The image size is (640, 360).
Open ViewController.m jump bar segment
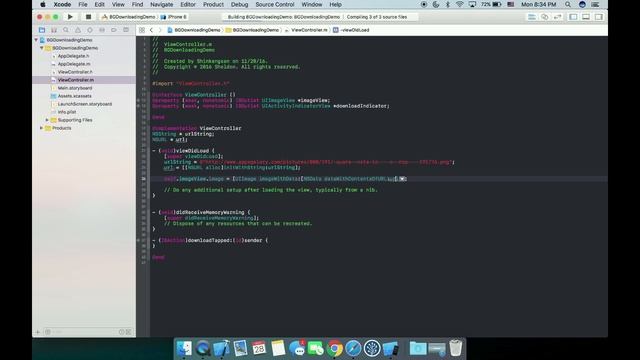click(306, 30)
